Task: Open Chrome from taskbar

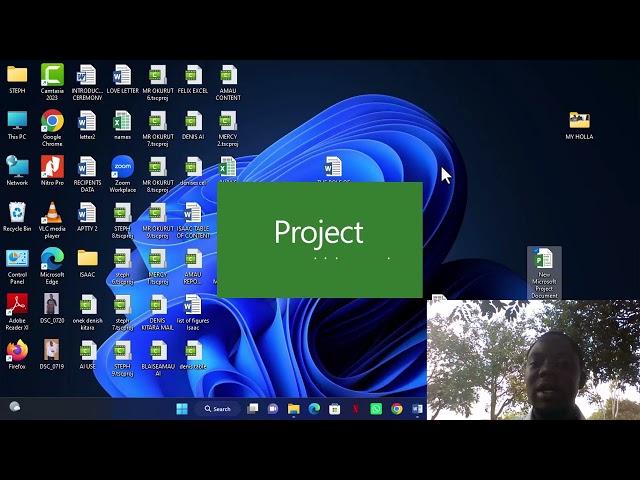Action: 396,409
